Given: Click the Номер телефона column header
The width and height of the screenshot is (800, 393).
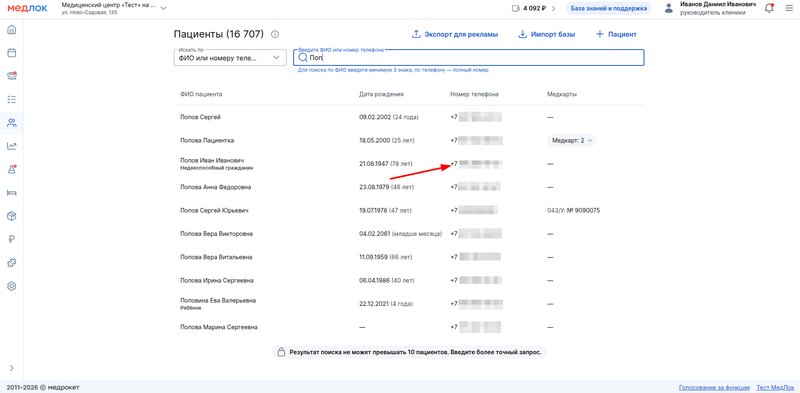Looking at the screenshot, I should [474, 94].
